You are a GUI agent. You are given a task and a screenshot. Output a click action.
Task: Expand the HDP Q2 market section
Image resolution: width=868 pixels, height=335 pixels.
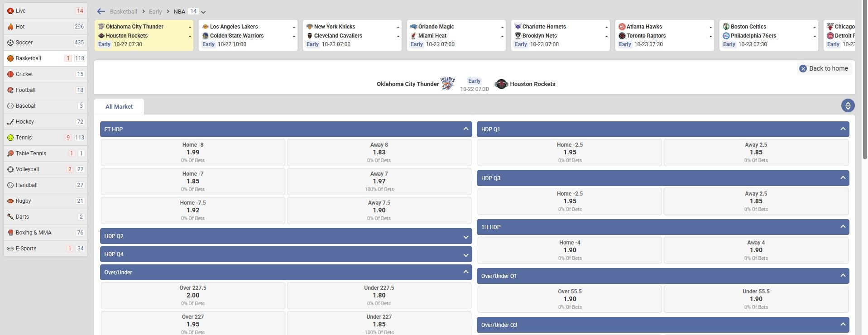point(465,237)
